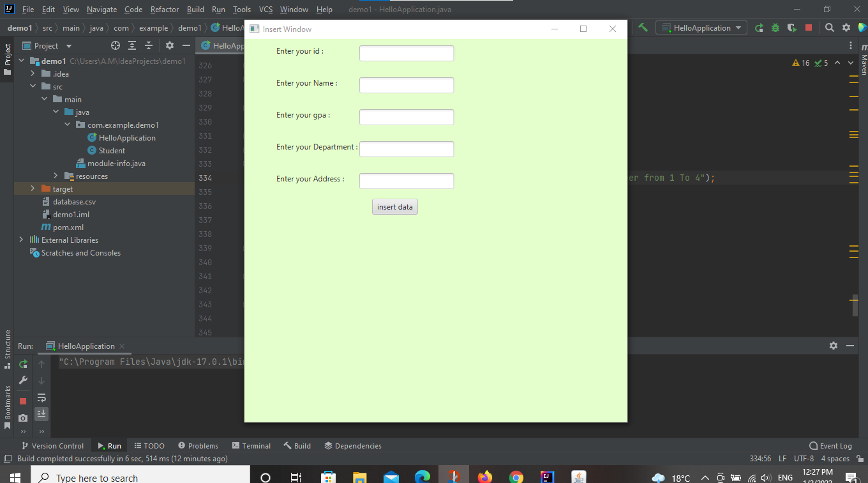This screenshot has width=868, height=483.
Task: Open File Explorer from the taskbar
Action: click(x=360, y=477)
